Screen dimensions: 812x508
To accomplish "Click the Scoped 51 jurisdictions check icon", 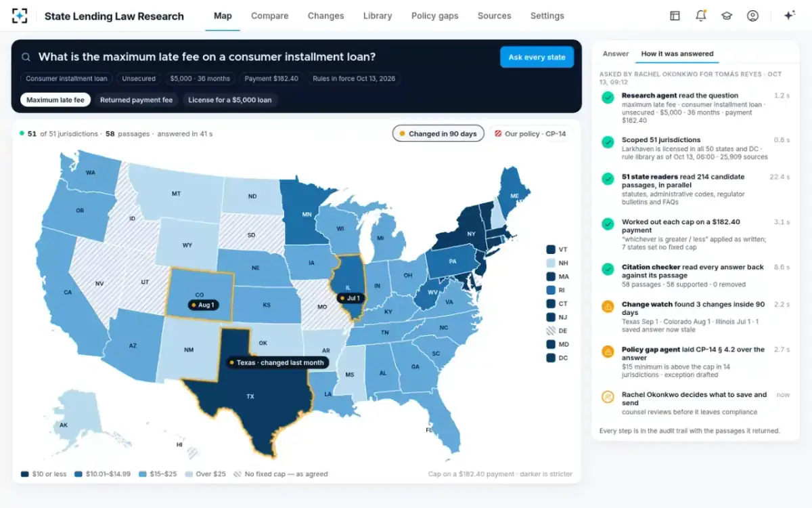I will coord(608,142).
